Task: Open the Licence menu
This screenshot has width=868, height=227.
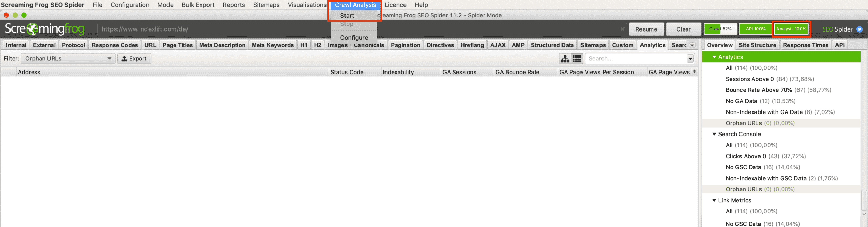Action: pos(395,5)
